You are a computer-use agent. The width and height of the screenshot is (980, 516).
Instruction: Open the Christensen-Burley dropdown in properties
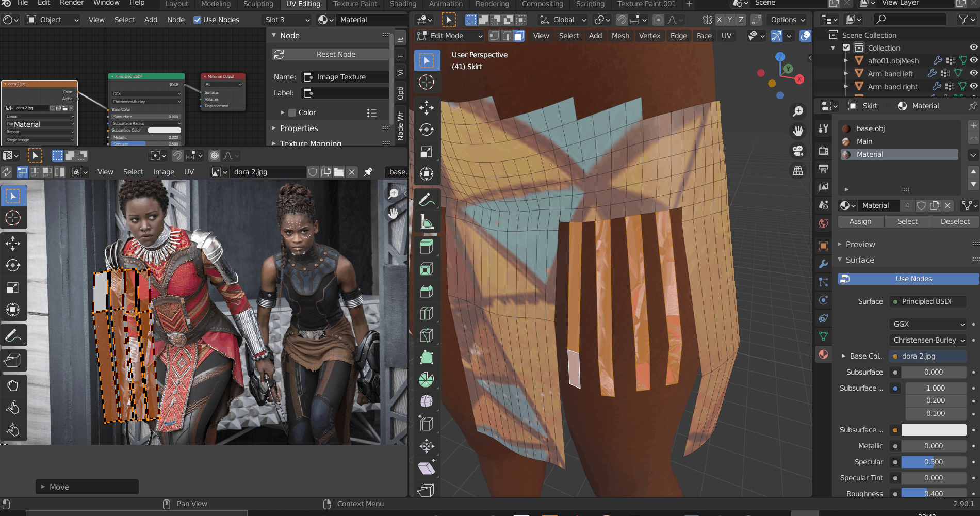927,340
